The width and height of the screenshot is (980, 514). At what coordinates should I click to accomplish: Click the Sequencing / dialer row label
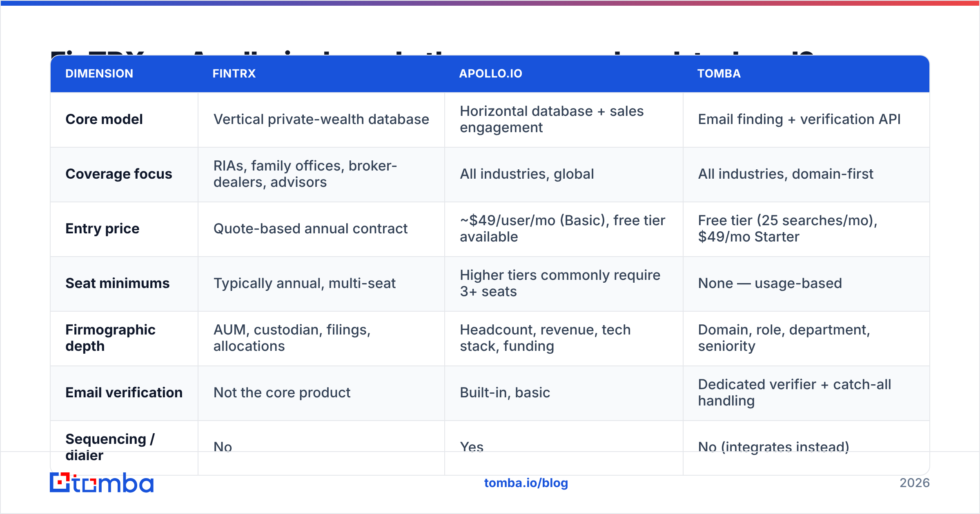pyautogui.click(x=110, y=447)
